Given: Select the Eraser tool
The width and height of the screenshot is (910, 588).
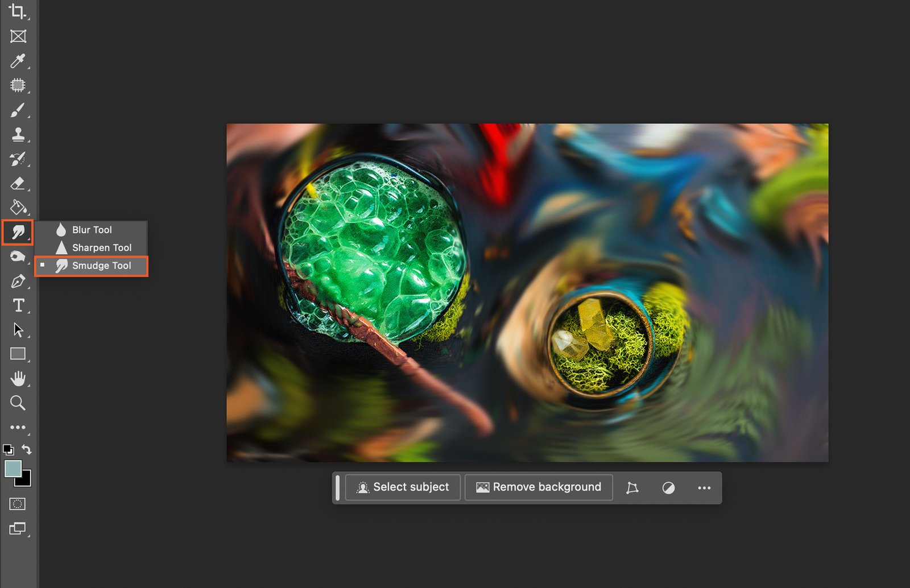Looking at the screenshot, I should coord(18,183).
